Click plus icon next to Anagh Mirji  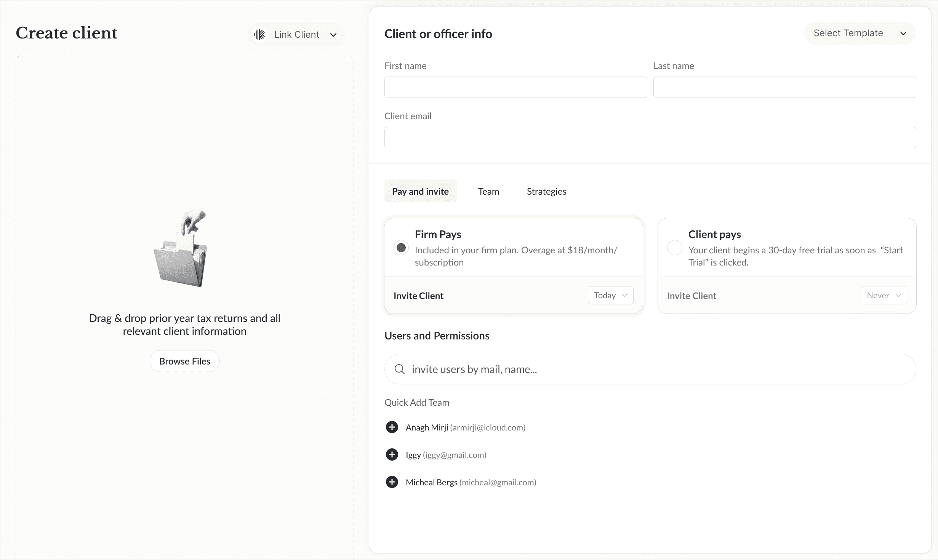pos(392,427)
